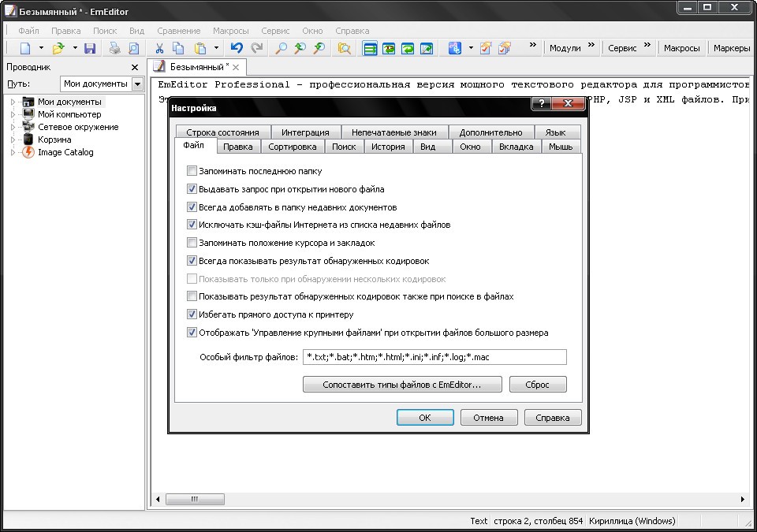Click Image Catalog icon in explorer tree

28,152
